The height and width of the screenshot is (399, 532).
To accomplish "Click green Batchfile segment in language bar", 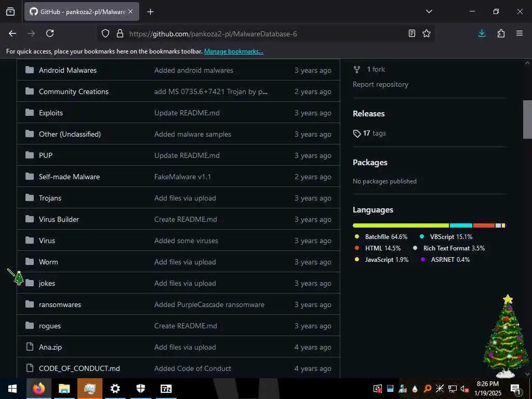I will (401, 225).
